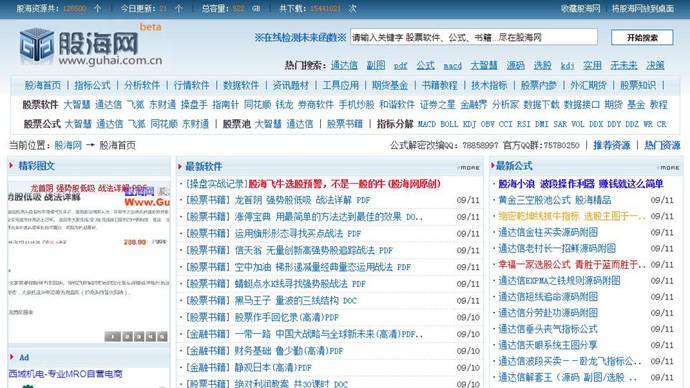
Task: Open 黑马王子 量波的三线结构 DOC
Action: pos(295,301)
